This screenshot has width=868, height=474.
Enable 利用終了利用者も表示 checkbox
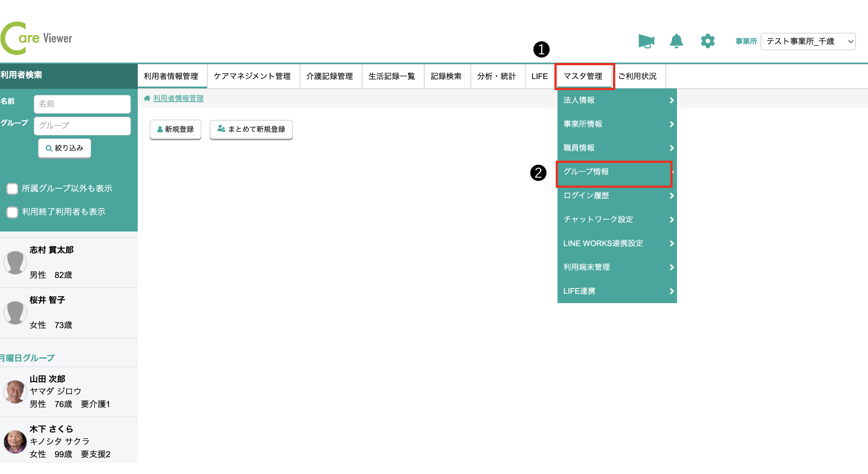point(12,212)
